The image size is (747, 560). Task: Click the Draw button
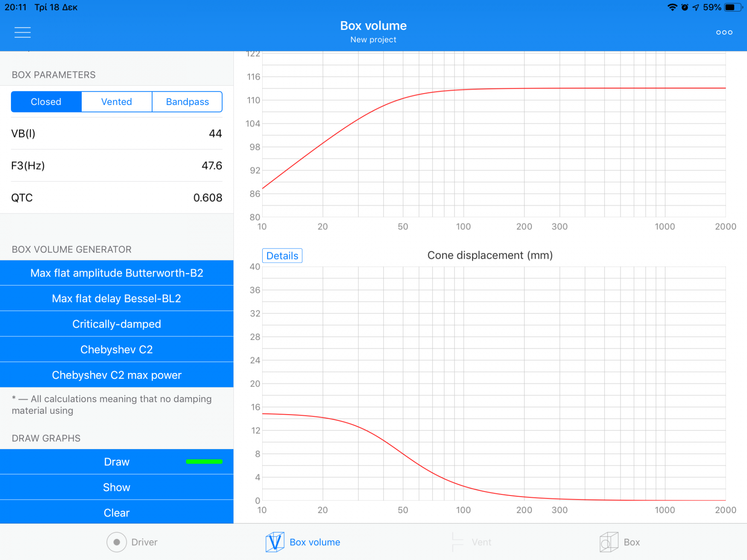(116, 461)
